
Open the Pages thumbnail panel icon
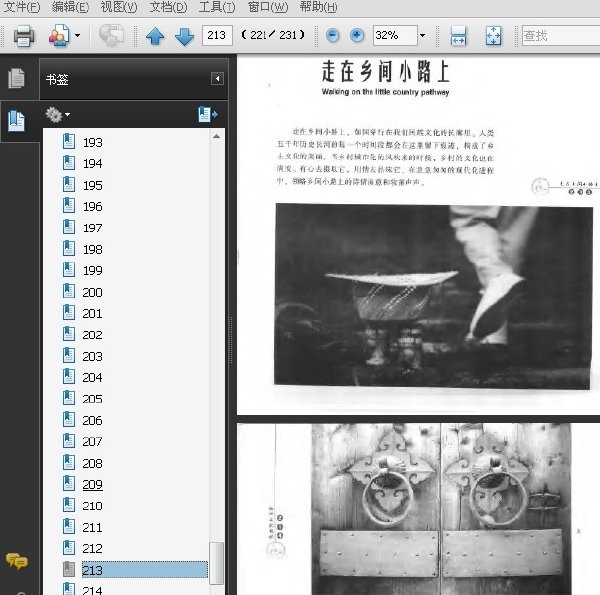16,78
